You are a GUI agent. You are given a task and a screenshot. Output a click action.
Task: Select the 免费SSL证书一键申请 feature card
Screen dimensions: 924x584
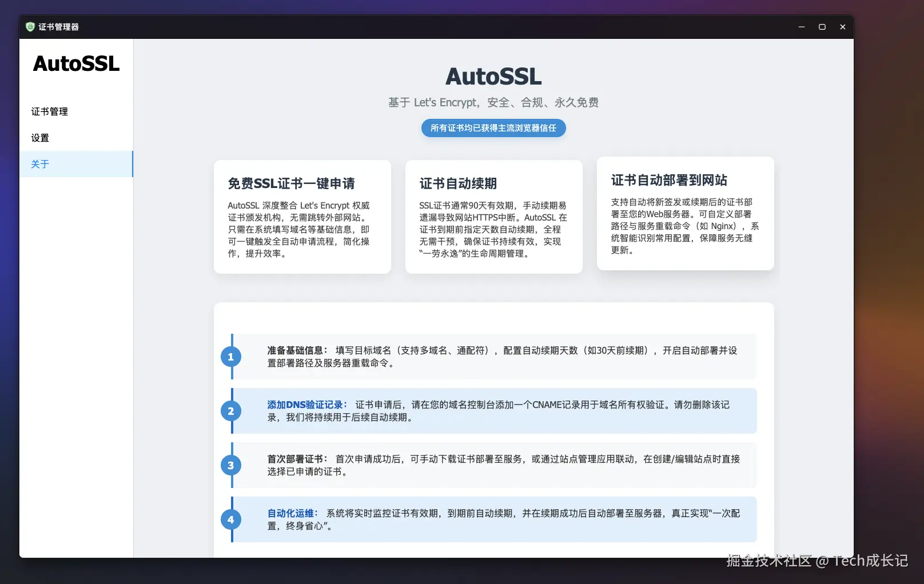pyautogui.click(x=302, y=217)
